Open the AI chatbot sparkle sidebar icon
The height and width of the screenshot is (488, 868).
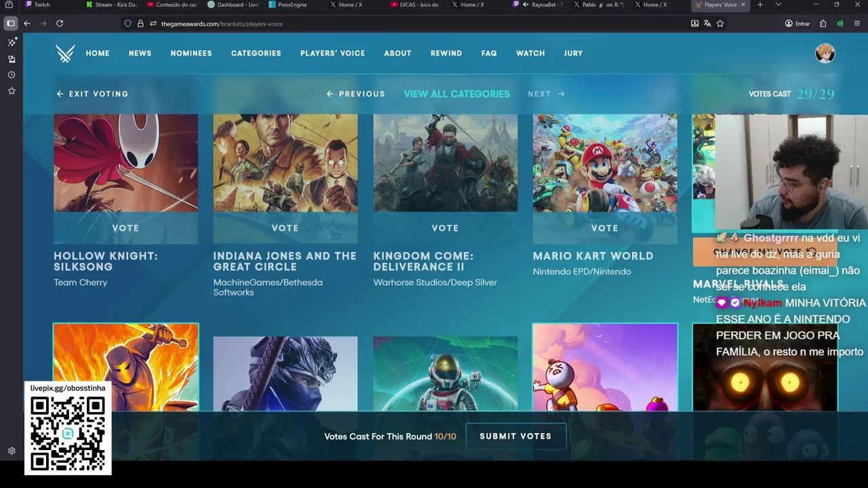(12, 43)
